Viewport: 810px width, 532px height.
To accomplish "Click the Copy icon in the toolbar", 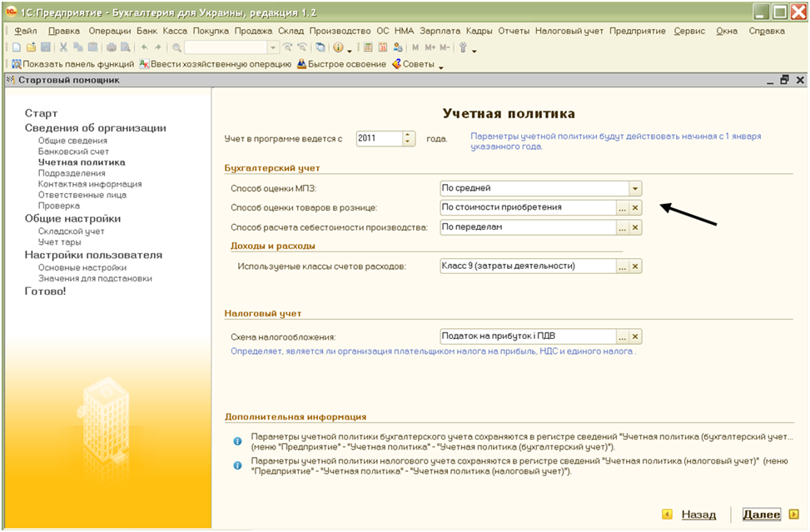I will point(78,47).
